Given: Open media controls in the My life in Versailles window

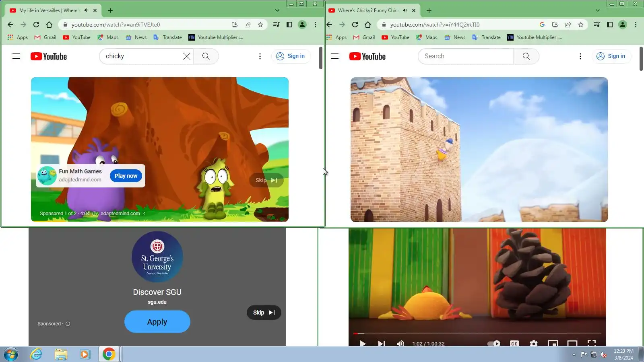Looking at the screenshot, I should pyautogui.click(x=276, y=25).
